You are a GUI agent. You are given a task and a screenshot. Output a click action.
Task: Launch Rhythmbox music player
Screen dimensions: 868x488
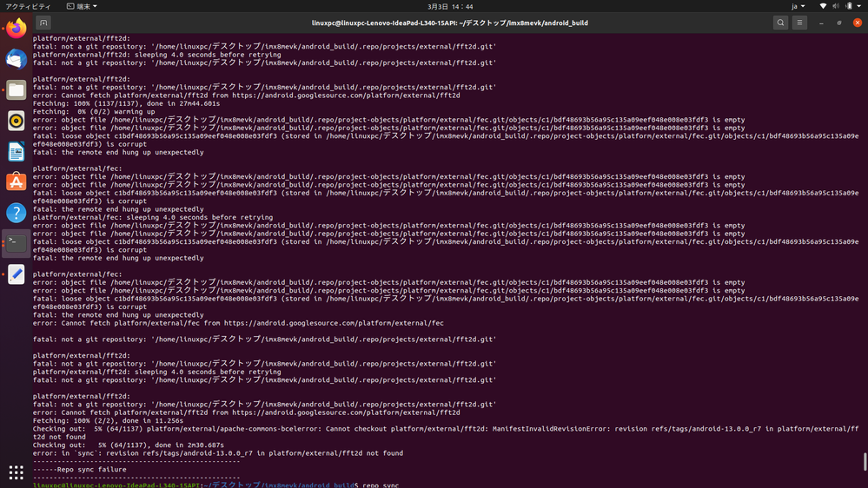[x=16, y=121]
